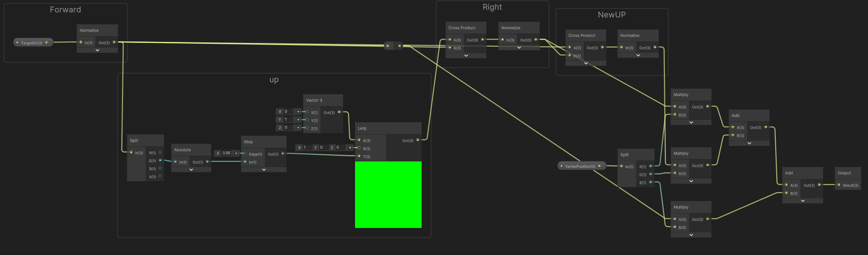The height and width of the screenshot is (255, 868).
Task: Click B(3) port of the final Add node
Action: click(x=786, y=193)
